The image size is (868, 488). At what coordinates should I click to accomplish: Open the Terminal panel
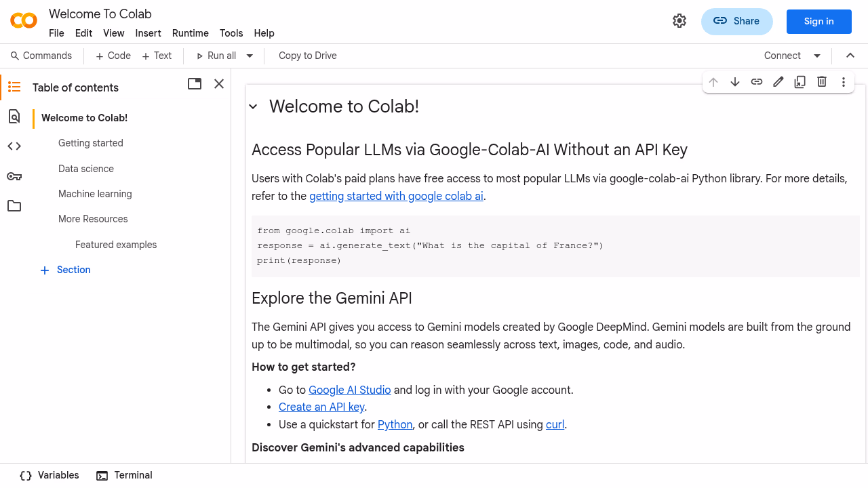pos(124,475)
